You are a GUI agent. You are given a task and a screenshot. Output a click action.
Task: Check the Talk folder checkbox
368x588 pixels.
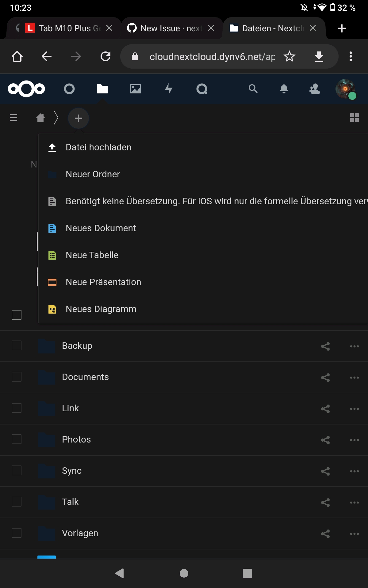tap(17, 502)
